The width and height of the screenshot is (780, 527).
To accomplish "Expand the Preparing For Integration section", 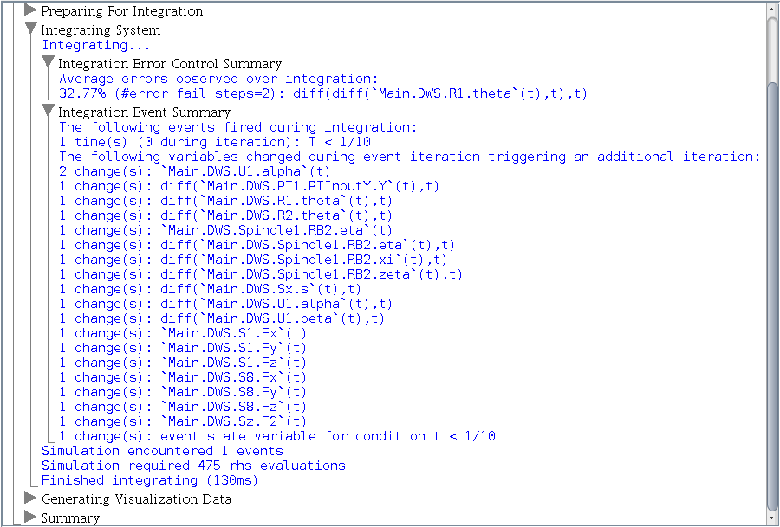I will [x=30, y=12].
